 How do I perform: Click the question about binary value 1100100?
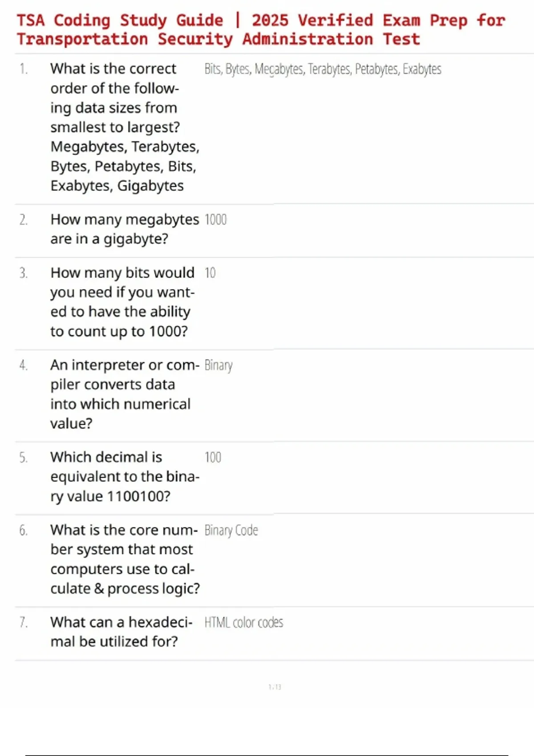(x=125, y=477)
